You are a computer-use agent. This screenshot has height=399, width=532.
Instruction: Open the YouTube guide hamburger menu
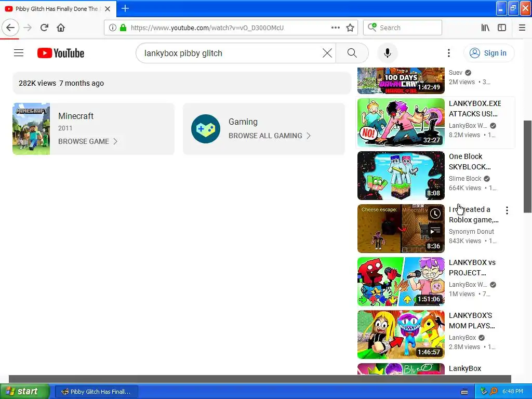pos(19,53)
